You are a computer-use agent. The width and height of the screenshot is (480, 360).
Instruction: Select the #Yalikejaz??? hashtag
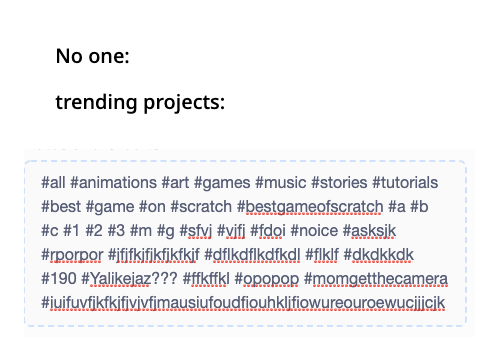pos(129,279)
